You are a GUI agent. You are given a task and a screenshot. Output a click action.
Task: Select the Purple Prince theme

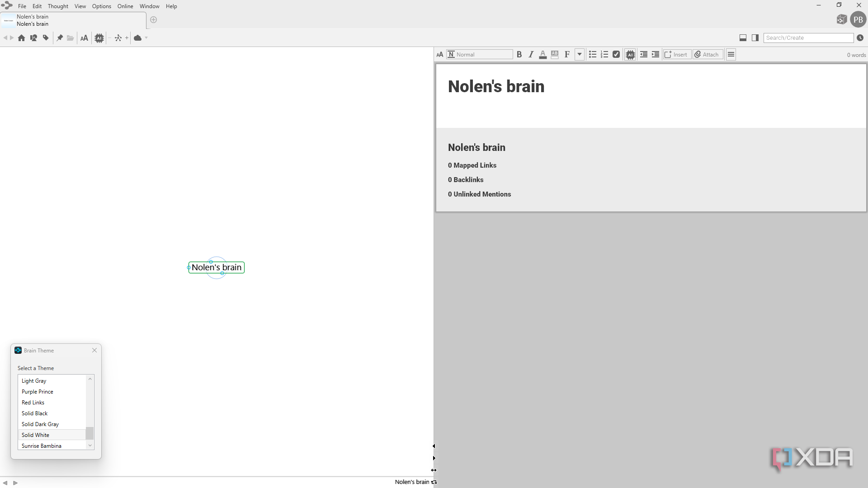[x=52, y=392]
